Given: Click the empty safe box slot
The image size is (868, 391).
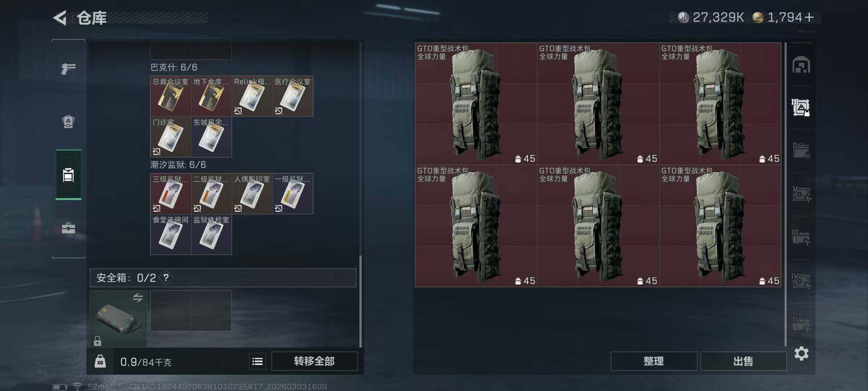Looking at the screenshot, I should 191,311.
